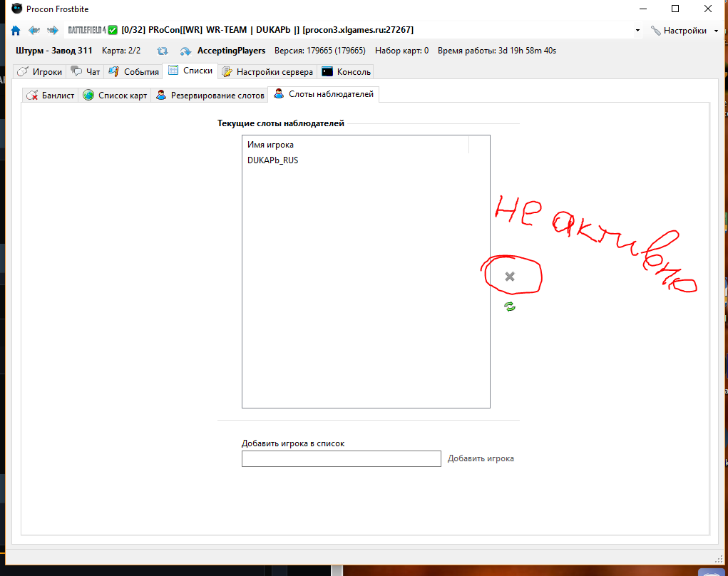Click the next map icon before AcceptingPlayers
The height and width of the screenshot is (576, 728).
point(185,51)
